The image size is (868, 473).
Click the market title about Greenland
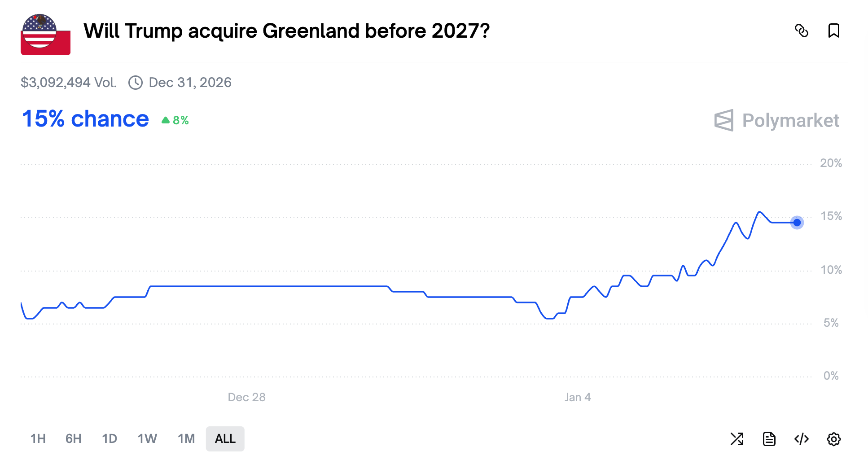[286, 31]
